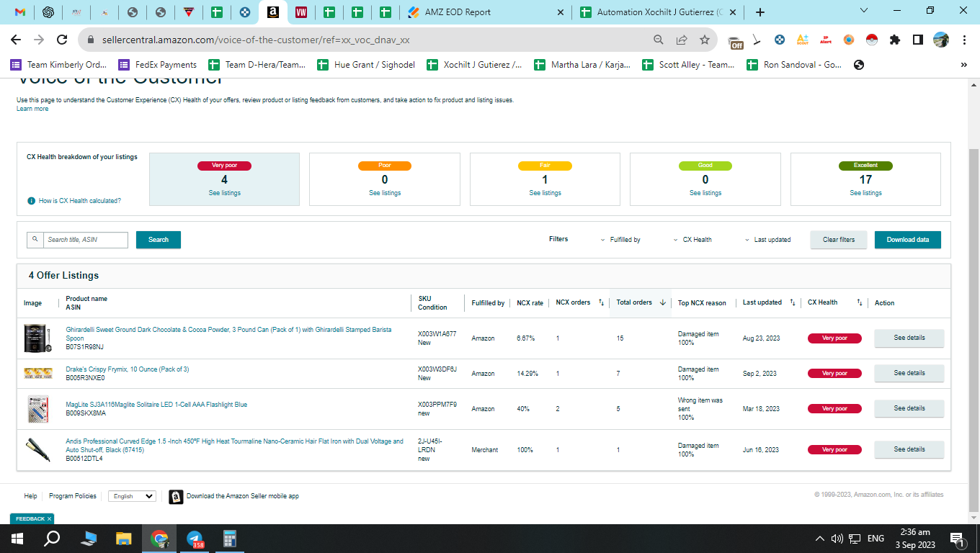The image size is (980, 553).
Task: View site information lock icon
Action: tap(91, 40)
